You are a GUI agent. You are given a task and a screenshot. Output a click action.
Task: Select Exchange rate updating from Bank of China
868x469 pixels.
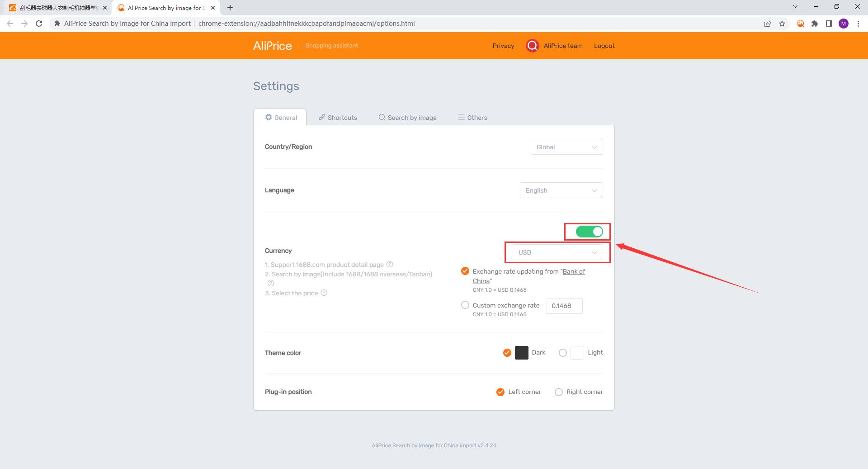tap(465, 271)
